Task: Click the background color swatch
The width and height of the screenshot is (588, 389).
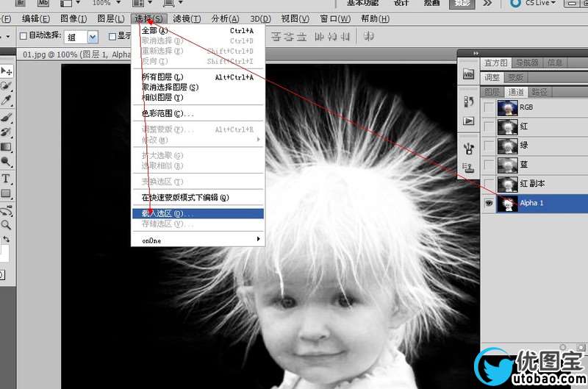Action: coord(4,254)
